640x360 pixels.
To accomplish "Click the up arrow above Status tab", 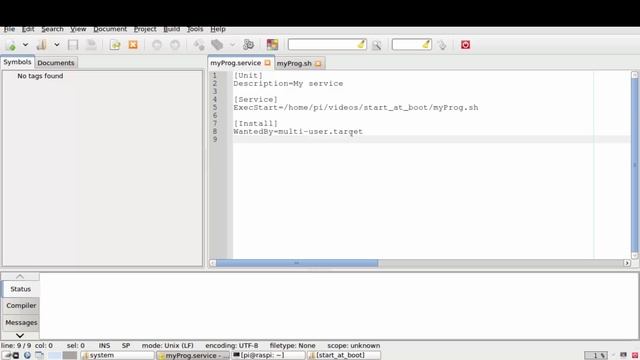I will [20, 276].
